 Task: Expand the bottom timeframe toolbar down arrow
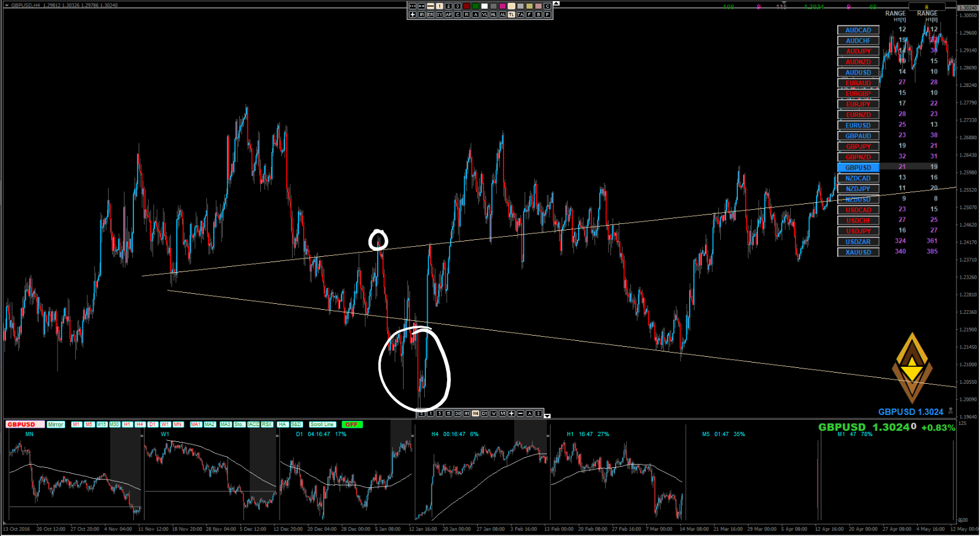pos(548,416)
